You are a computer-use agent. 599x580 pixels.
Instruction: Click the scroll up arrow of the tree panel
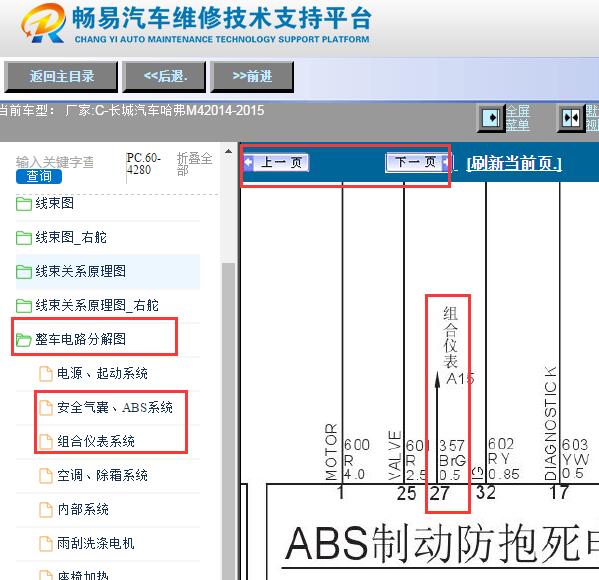228,151
